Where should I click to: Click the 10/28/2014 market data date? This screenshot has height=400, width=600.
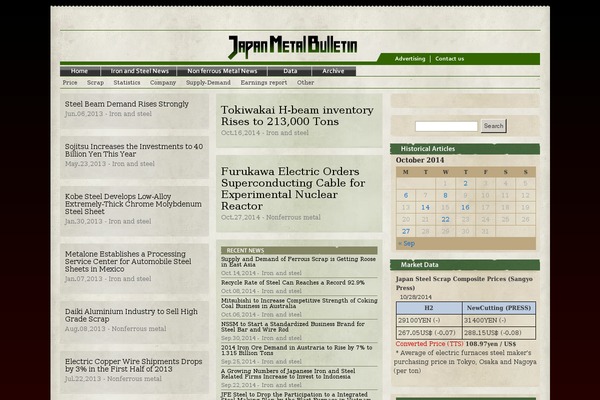tap(416, 297)
